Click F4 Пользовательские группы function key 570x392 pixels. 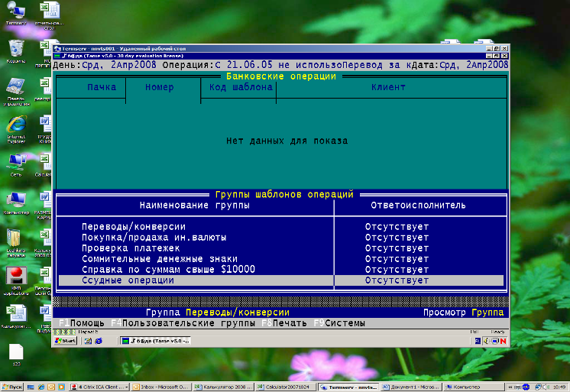(x=183, y=323)
